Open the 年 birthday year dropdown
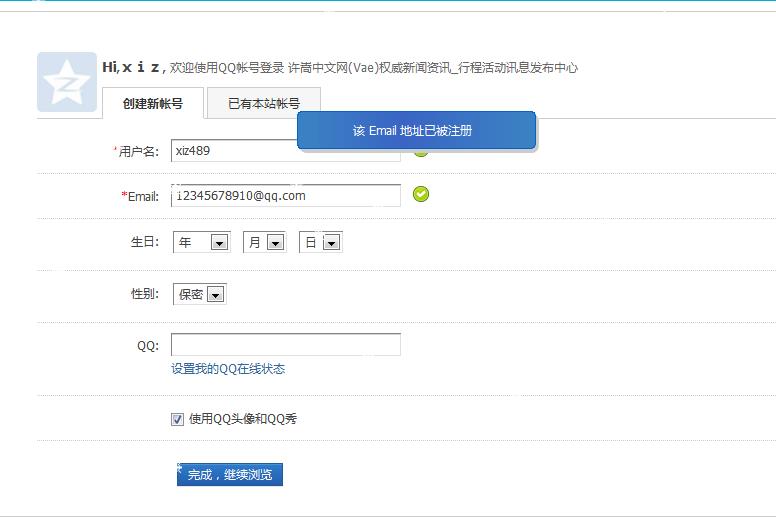Screen dimensions: 776x518 tap(201, 242)
